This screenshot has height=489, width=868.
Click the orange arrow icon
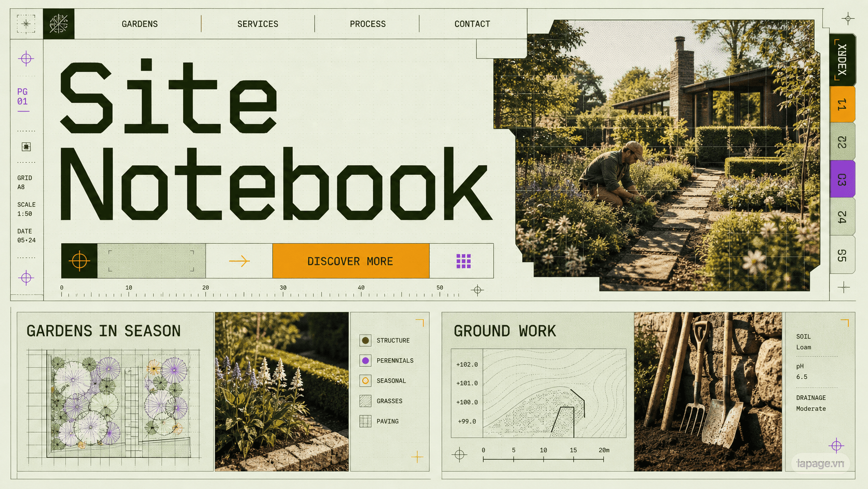click(239, 261)
